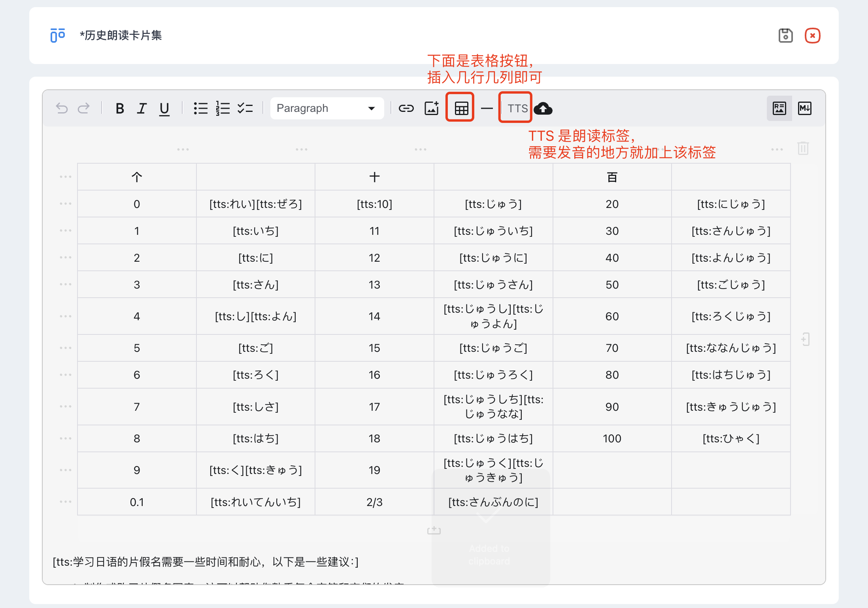
Task: Open the column menu above the last column
Action: click(777, 149)
